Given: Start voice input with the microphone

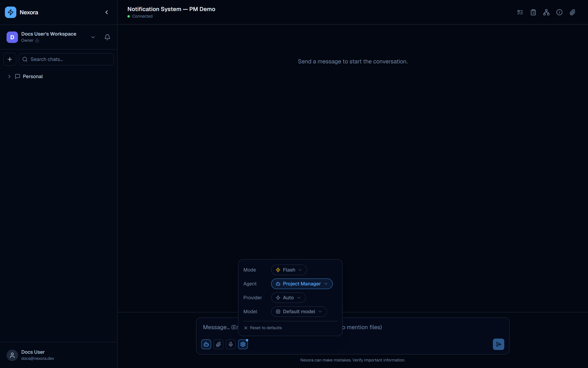Looking at the screenshot, I should [231, 344].
